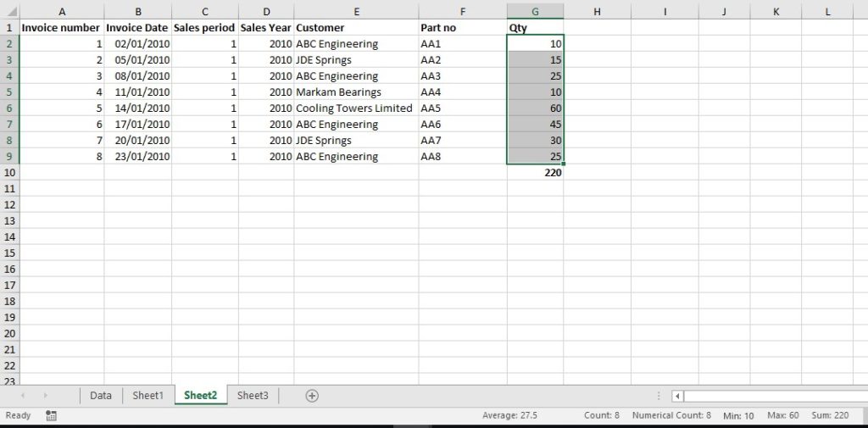Select the cell with date 08/01/2010

click(138, 76)
